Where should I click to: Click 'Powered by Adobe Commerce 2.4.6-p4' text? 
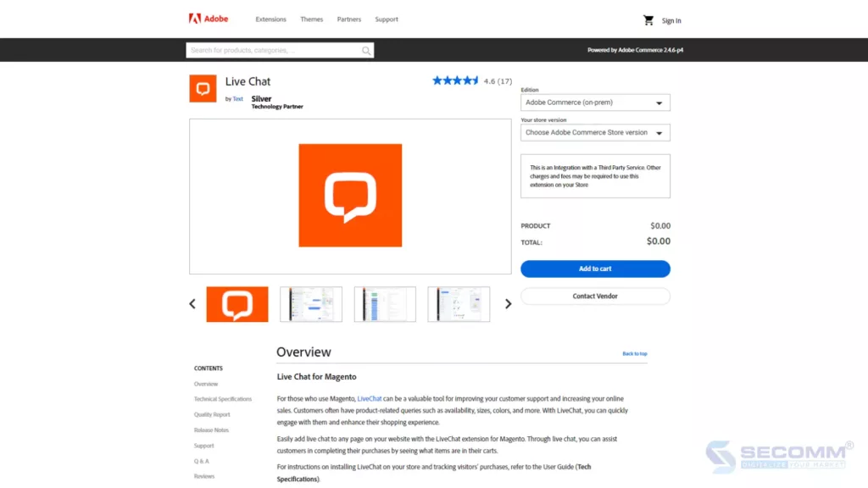635,50
